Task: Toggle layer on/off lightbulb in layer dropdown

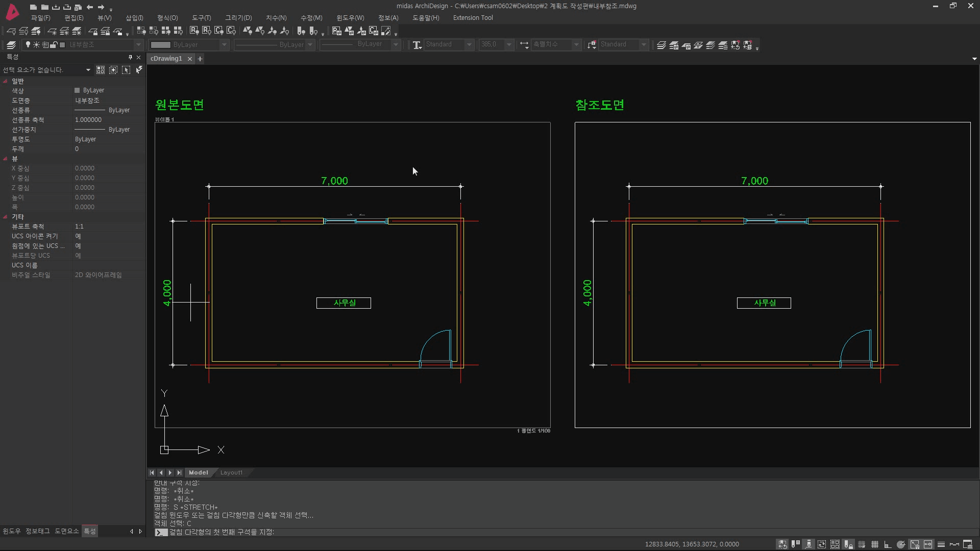Action: coord(28,45)
